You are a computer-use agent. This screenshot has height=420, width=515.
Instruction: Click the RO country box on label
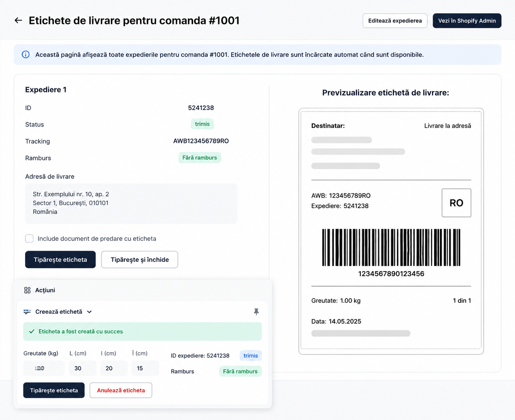click(456, 203)
